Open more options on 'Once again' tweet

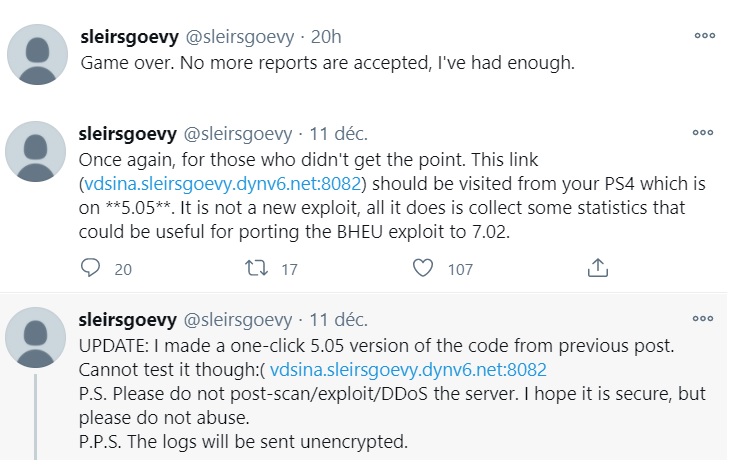point(703,133)
